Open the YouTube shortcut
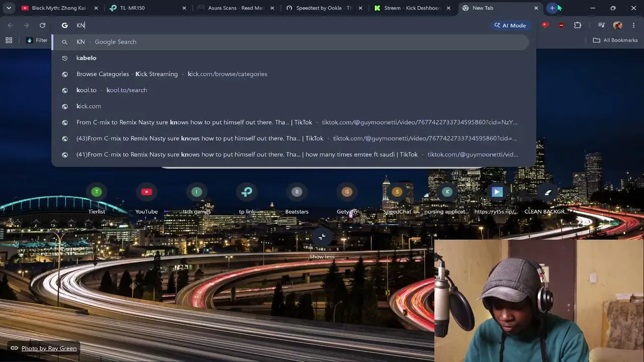This screenshot has width=644, height=362. click(x=146, y=200)
